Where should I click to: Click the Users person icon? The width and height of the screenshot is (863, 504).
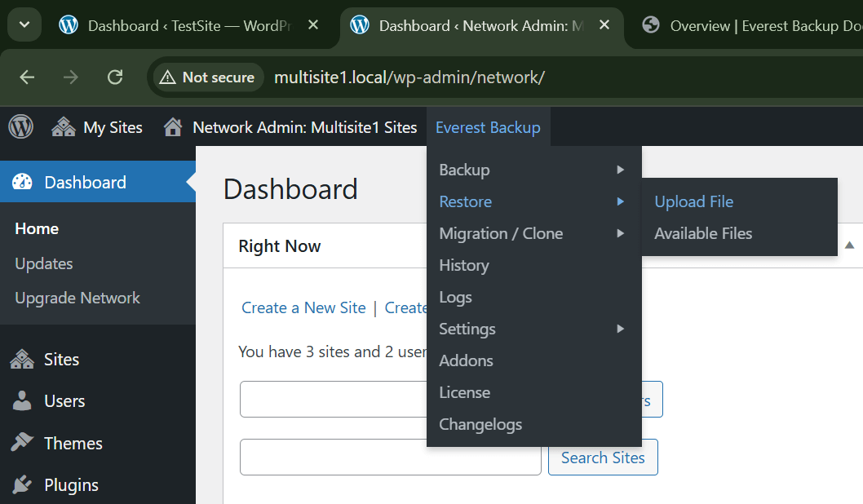pyautogui.click(x=22, y=401)
